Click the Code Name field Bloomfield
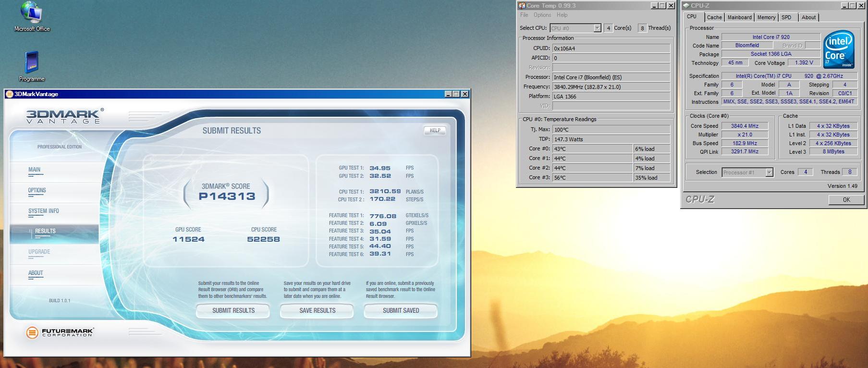This screenshot has height=368, width=868. tap(747, 45)
